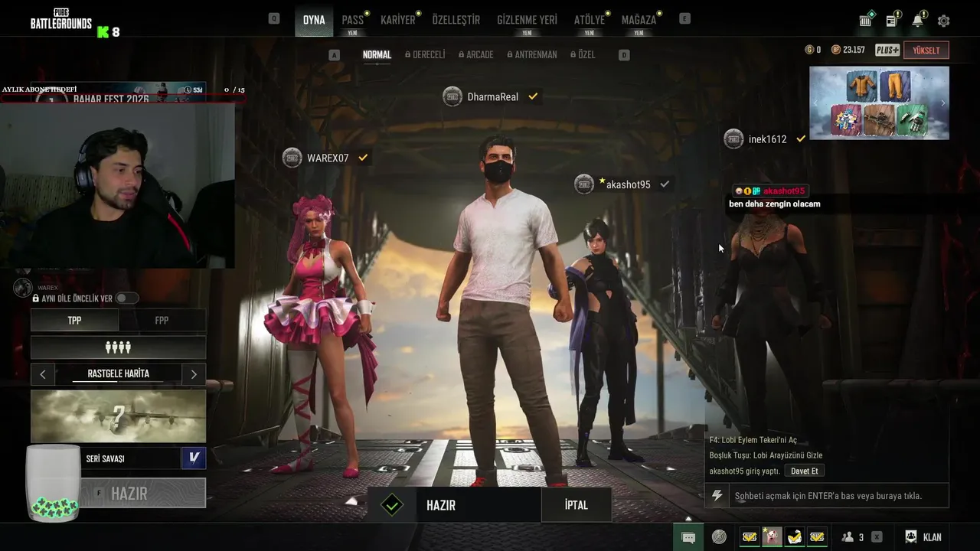Screen dimensions: 980x551
Task: Toggle Aynı Dile Öncelik Ver switch
Action: (127, 298)
